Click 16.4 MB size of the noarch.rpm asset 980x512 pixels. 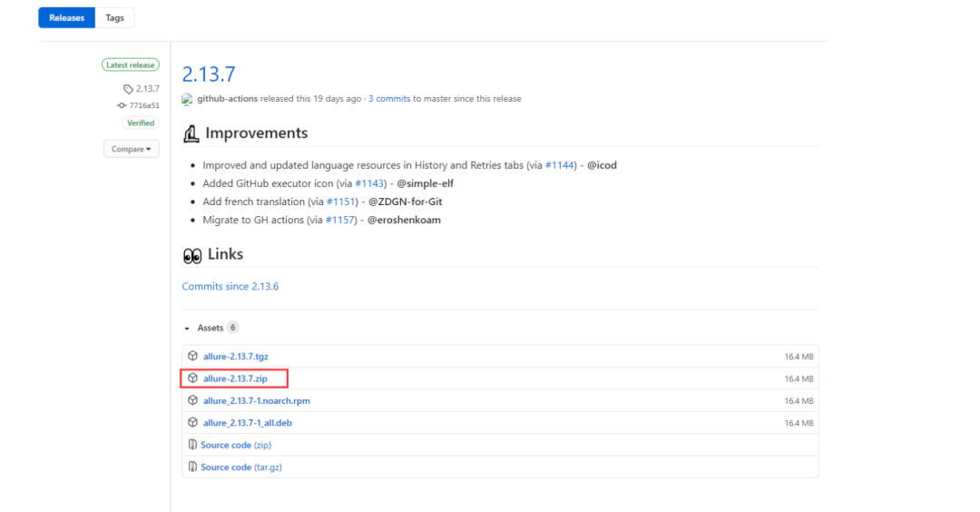tap(799, 400)
